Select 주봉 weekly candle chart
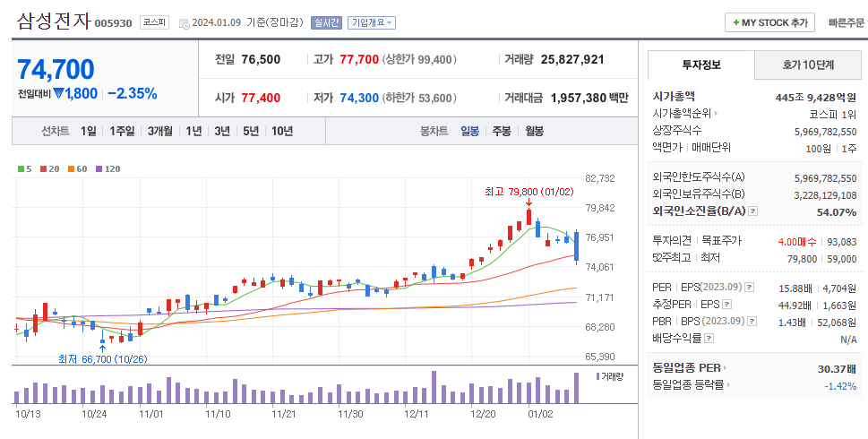This screenshot has height=439, width=868. click(502, 131)
